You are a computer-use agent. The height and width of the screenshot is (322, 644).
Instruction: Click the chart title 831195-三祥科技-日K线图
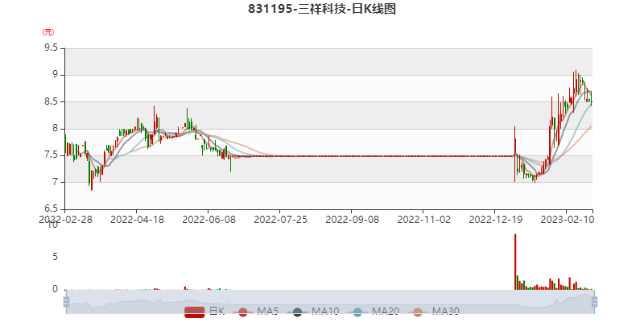322,9
